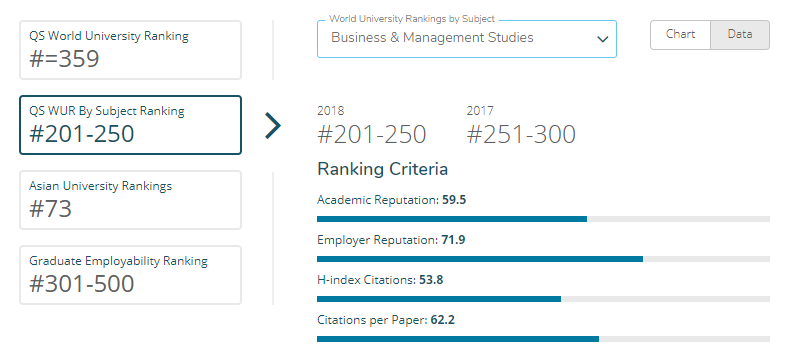Open the subject dropdown arrow
Viewport: 797px width, 361px height.
[602, 39]
